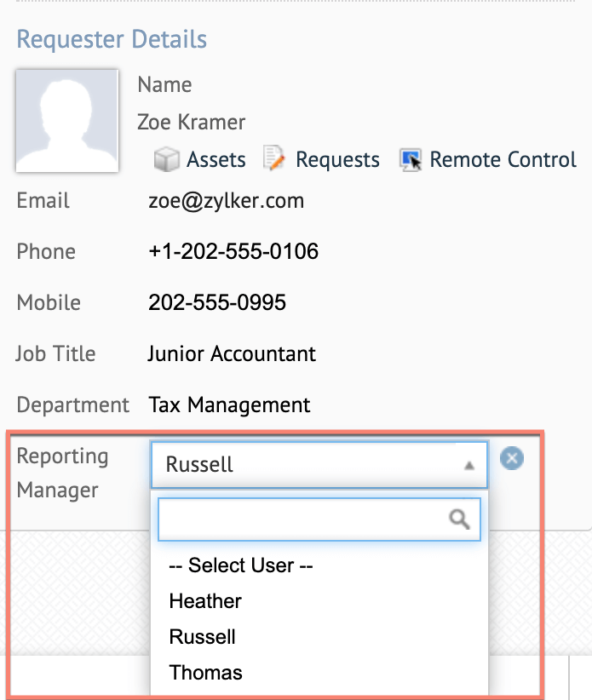Click the magnifier icon in the search box

460,519
